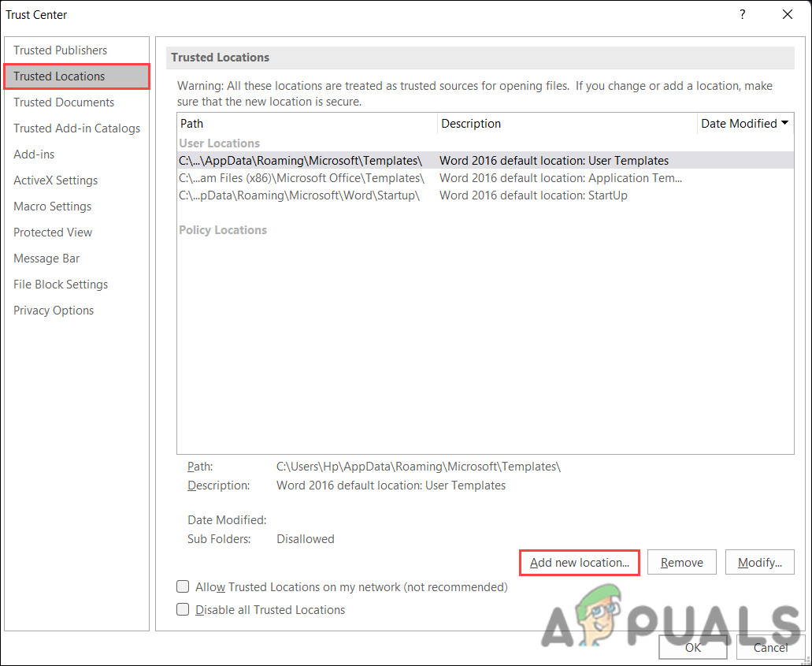Open Trusted Add-in Catalogs

[76, 128]
